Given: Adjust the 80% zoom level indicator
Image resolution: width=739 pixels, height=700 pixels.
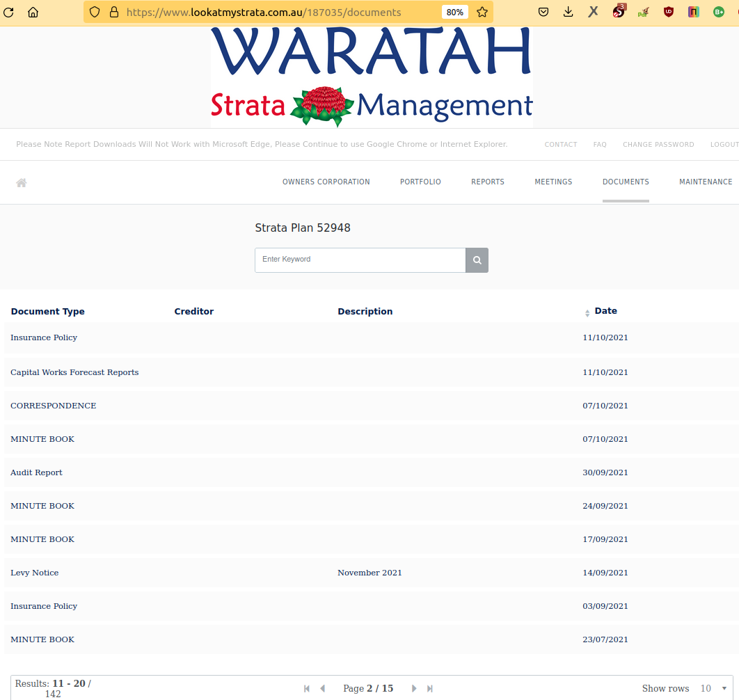Looking at the screenshot, I should pyautogui.click(x=454, y=12).
